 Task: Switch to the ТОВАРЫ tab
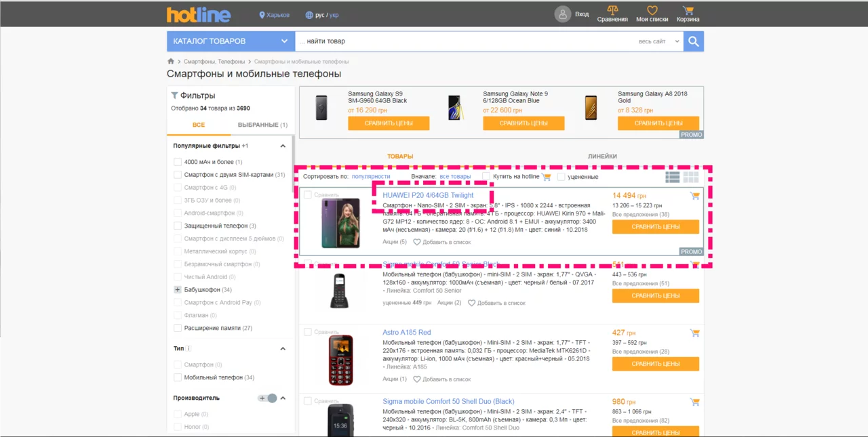[x=400, y=157]
